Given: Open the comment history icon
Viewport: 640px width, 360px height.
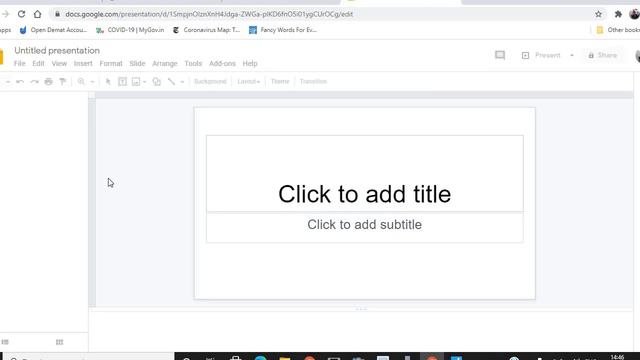Looking at the screenshot, I should [500, 55].
